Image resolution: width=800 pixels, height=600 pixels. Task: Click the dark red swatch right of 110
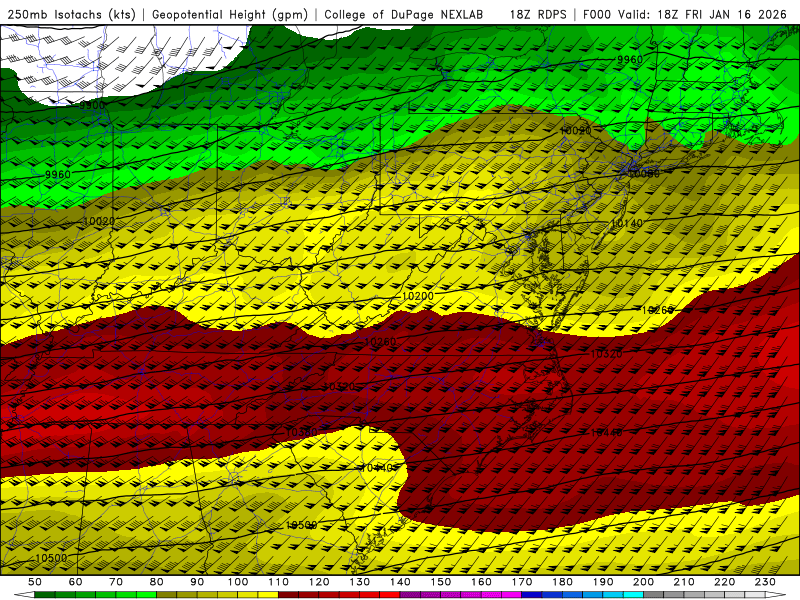pyautogui.click(x=288, y=595)
